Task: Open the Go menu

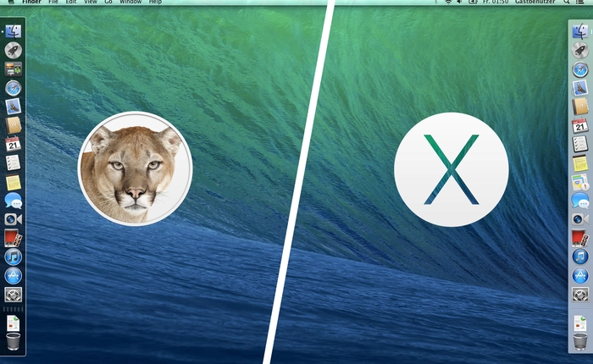Action: [108, 2]
